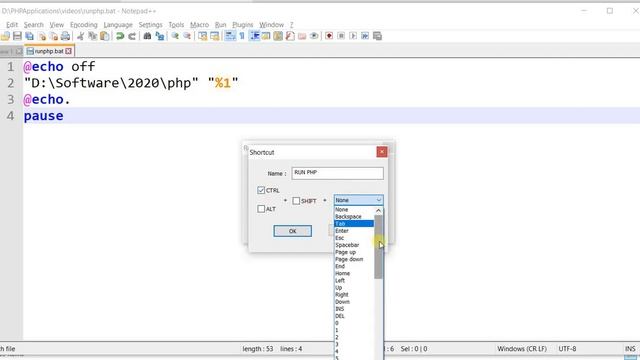Viewport: 640px width, 360px height.
Task: Open the Language menu
Action: pos(118,25)
